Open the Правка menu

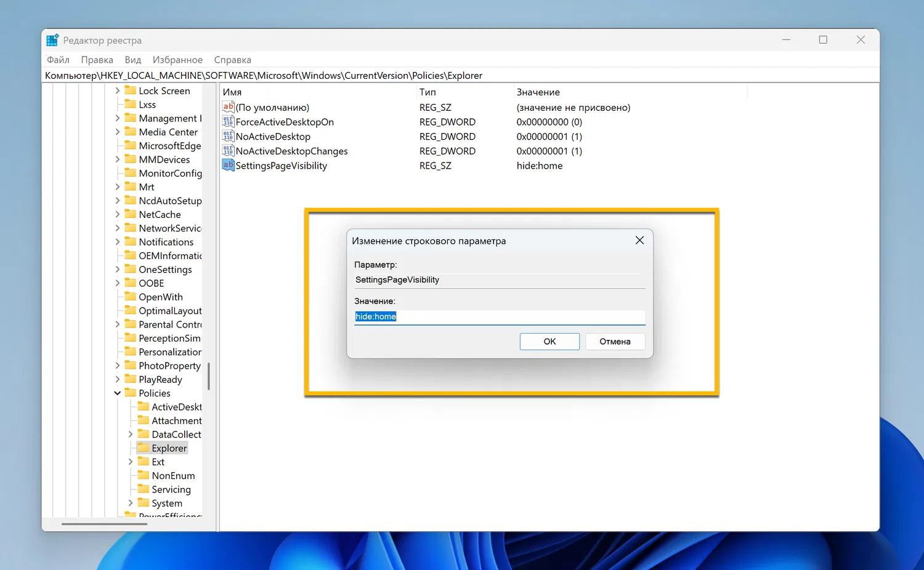tap(97, 60)
